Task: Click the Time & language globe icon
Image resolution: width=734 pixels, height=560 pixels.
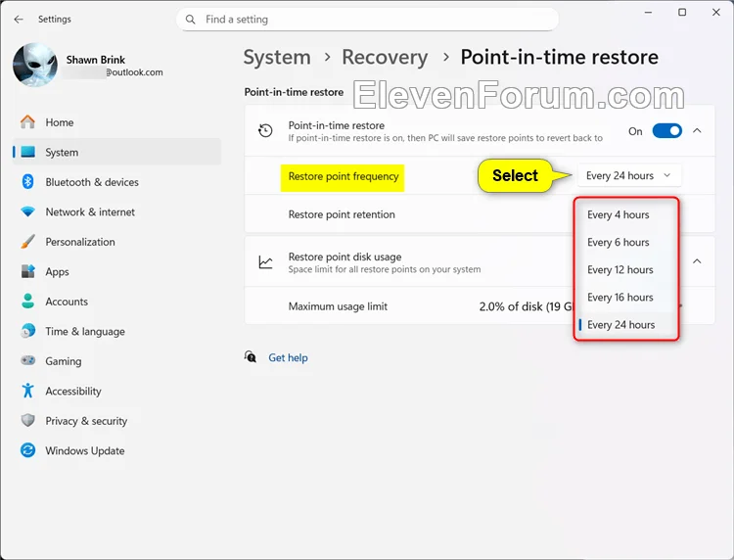Action: point(27,331)
